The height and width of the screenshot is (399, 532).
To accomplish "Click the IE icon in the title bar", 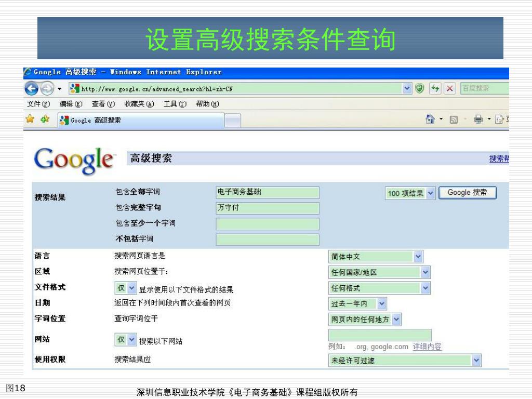I will (x=28, y=72).
